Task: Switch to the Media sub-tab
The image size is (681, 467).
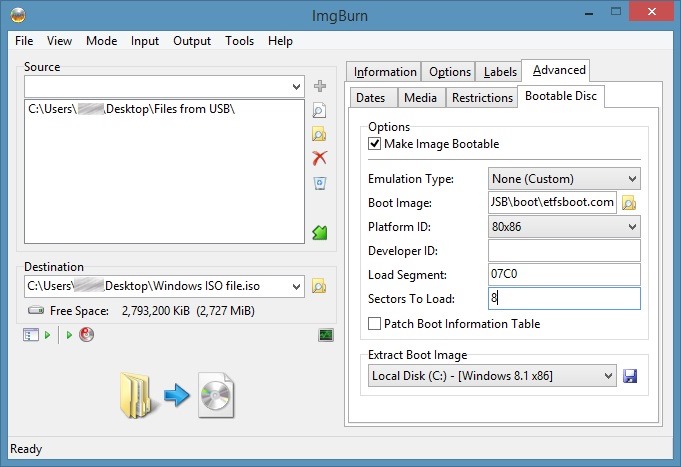Action: [420, 98]
